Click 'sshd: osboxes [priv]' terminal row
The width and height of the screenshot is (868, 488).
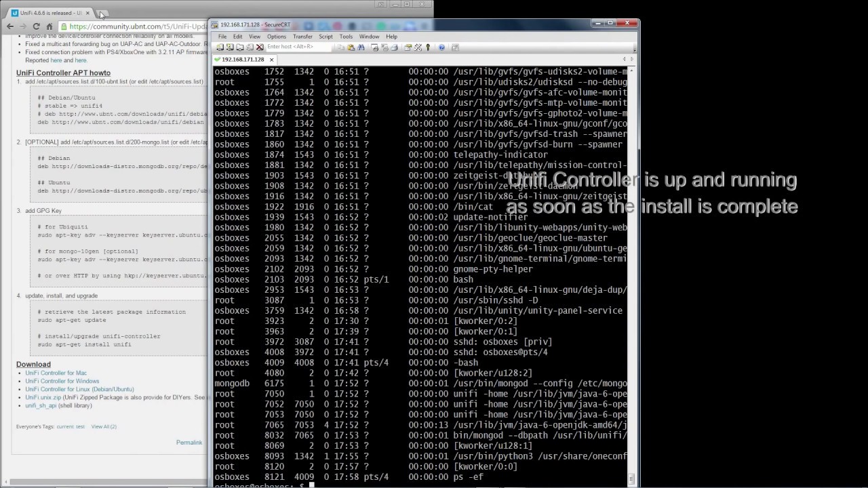click(x=420, y=342)
